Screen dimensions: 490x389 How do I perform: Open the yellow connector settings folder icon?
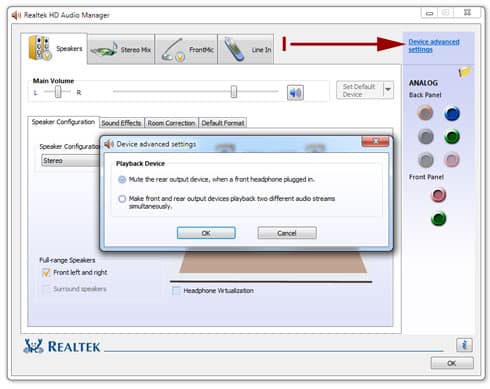(465, 71)
